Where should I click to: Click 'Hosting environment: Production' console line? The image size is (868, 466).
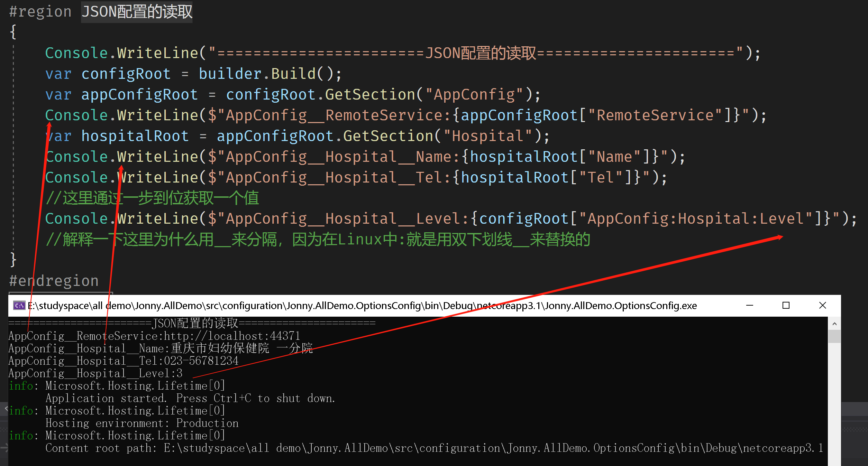(142, 423)
